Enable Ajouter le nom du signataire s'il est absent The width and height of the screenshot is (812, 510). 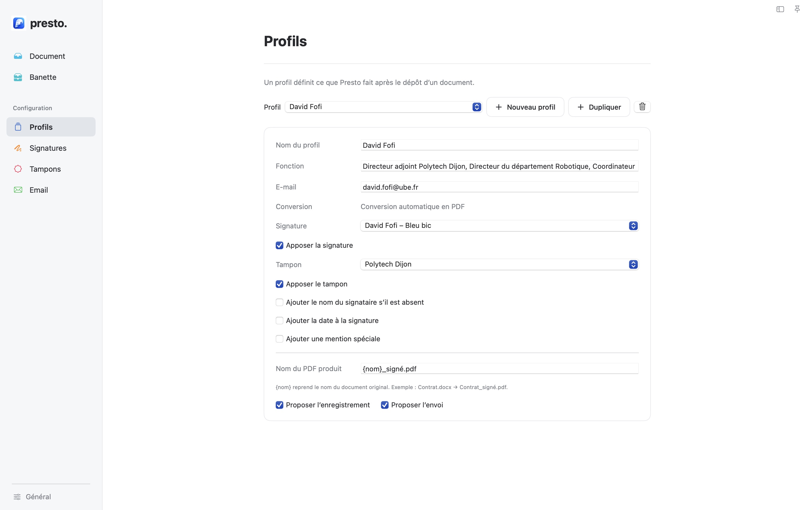(280, 303)
